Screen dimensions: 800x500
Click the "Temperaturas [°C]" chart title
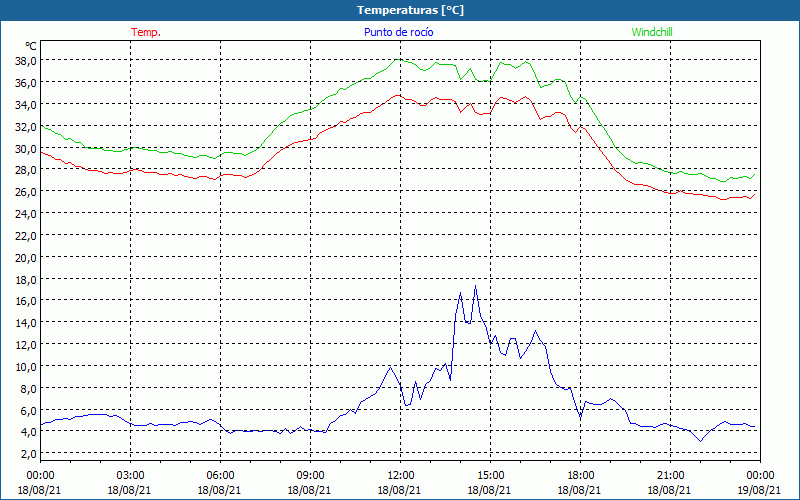410,9
